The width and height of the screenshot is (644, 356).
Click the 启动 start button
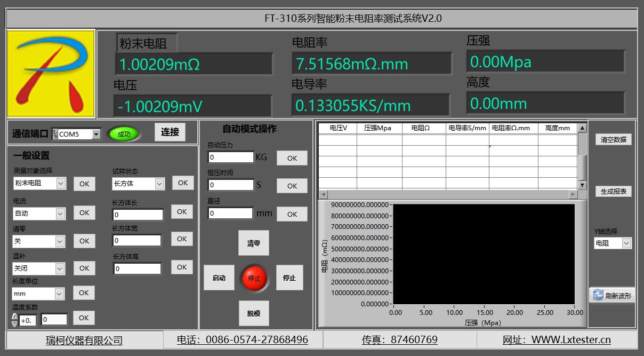pos(219,278)
